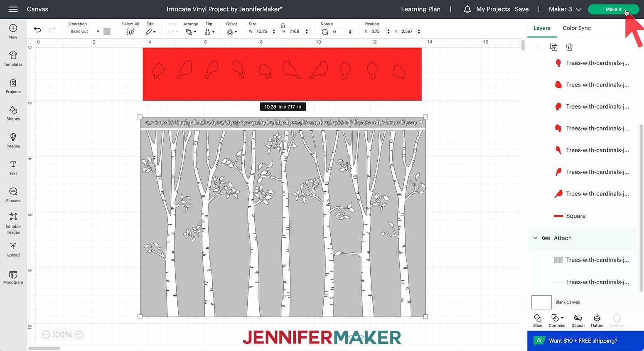Image resolution: width=644 pixels, height=351 pixels.
Task: Click the Slice tool
Action: [x=538, y=321]
